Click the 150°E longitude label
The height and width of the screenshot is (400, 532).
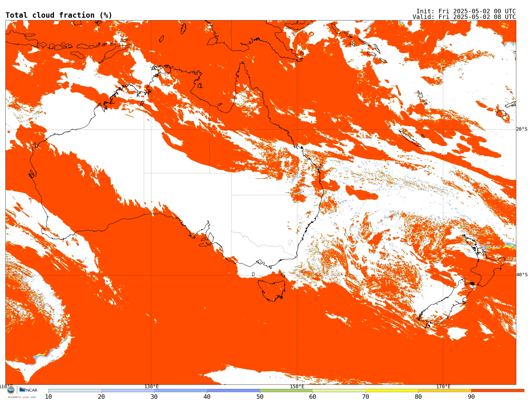tap(297, 386)
